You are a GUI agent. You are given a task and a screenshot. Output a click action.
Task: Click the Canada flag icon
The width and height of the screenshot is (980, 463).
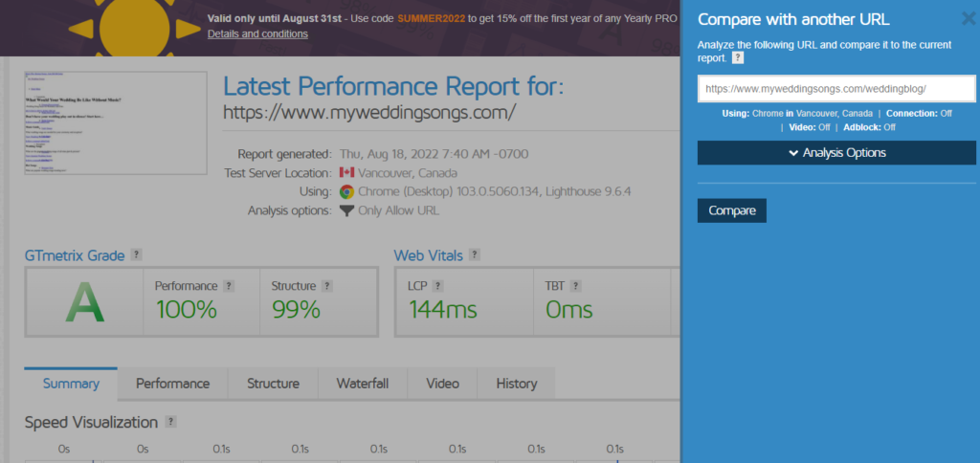pos(346,173)
